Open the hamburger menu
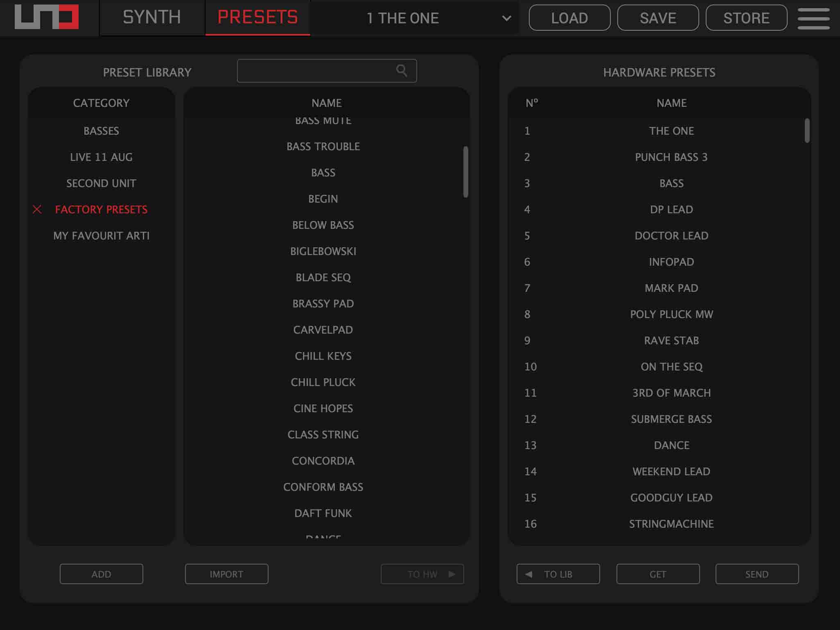The image size is (840, 630). tap(813, 18)
